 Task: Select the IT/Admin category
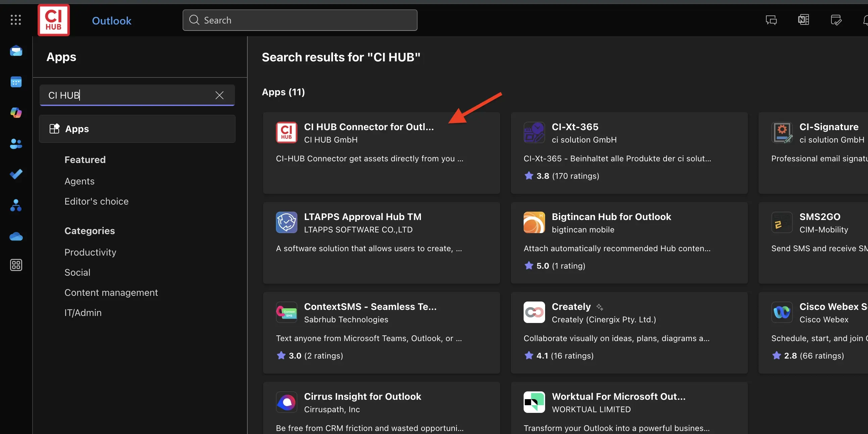[83, 313]
